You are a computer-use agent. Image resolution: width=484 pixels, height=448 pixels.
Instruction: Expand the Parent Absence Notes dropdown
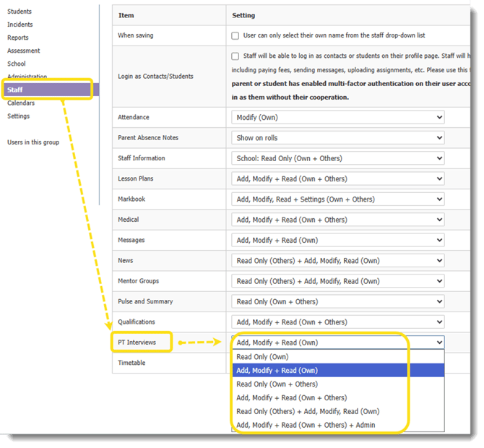pos(337,138)
